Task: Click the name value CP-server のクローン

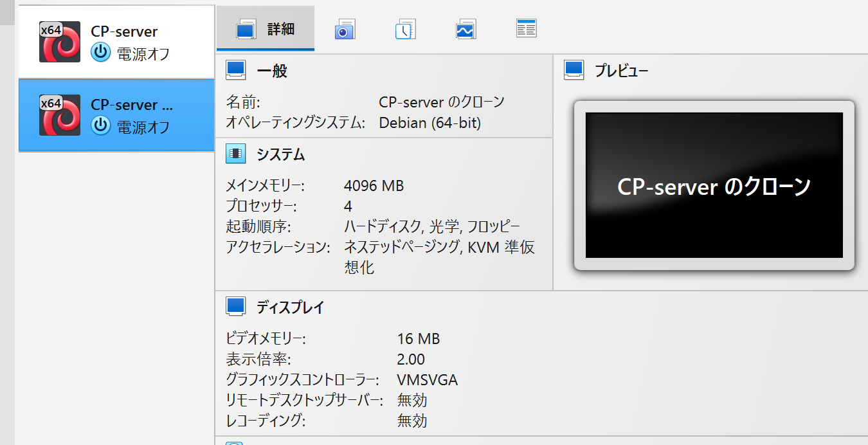Action: point(442,102)
